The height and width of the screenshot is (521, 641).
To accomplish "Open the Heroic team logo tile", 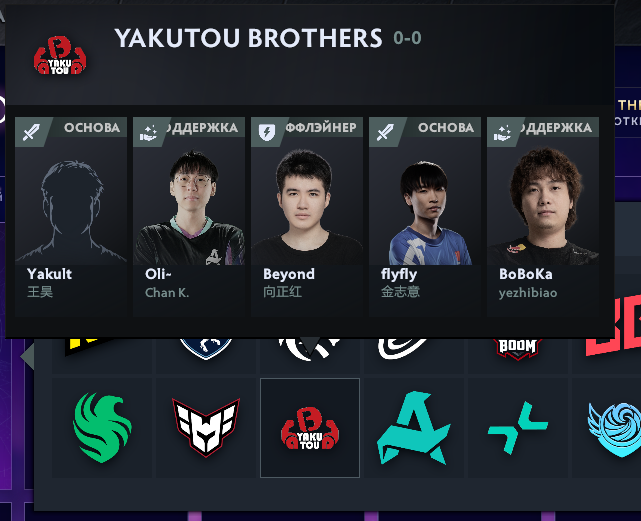I will 206,428.
